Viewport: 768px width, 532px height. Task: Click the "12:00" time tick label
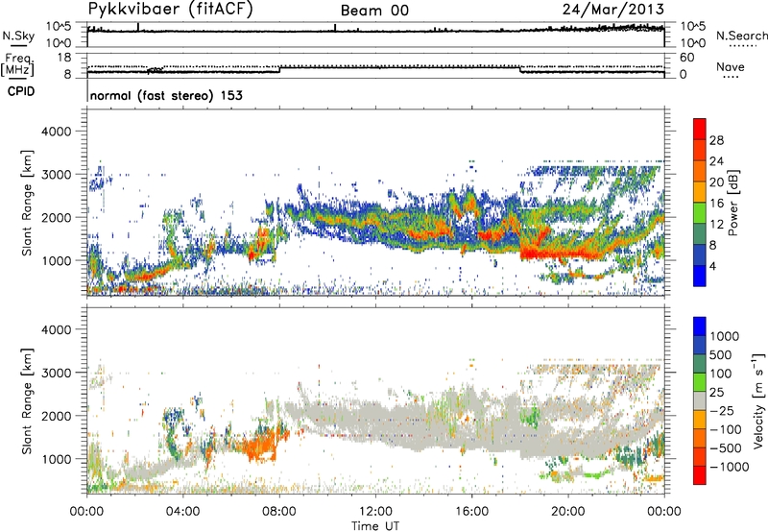(375, 512)
